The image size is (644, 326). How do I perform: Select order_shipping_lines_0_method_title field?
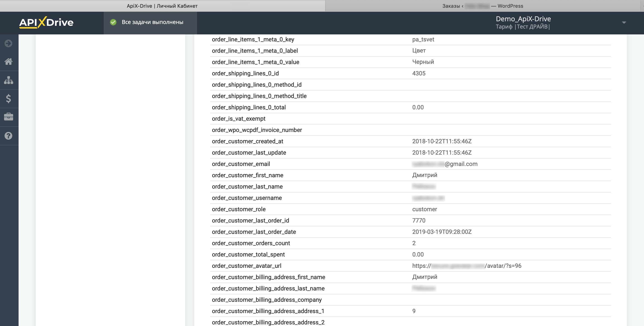pyautogui.click(x=259, y=96)
